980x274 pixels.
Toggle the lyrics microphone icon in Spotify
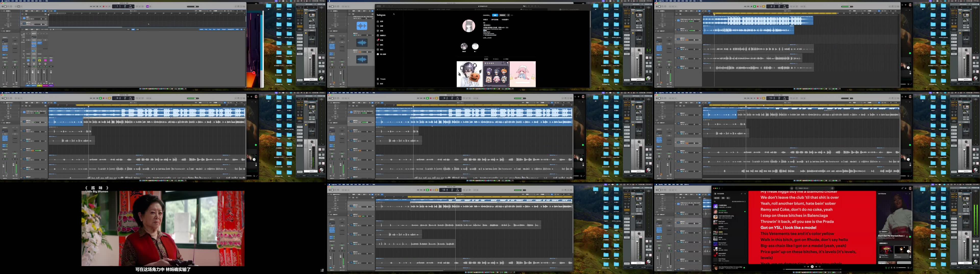[x=889, y=268]
